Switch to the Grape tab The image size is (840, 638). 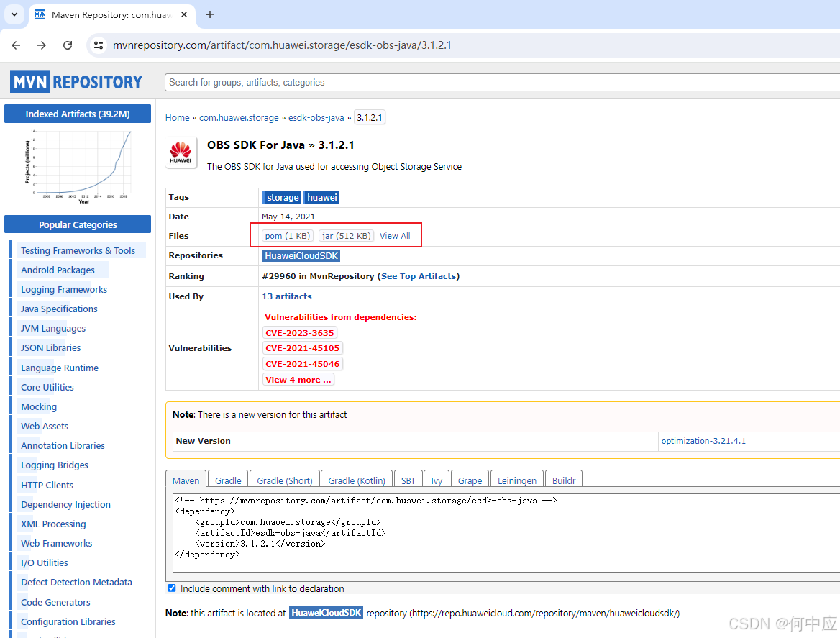click(x=470, y=480)
